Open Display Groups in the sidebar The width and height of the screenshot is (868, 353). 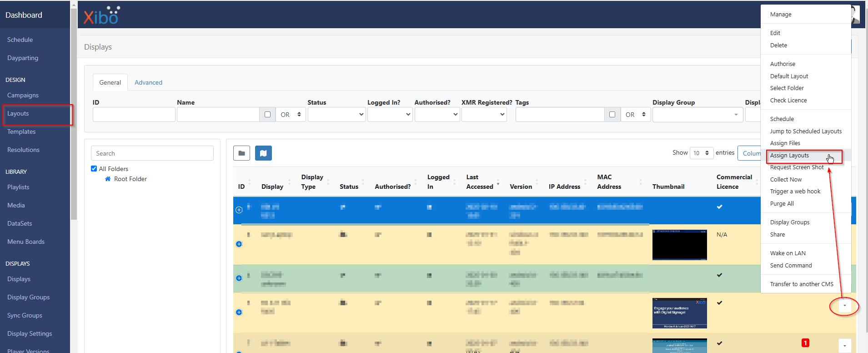[x=28, y=298]
